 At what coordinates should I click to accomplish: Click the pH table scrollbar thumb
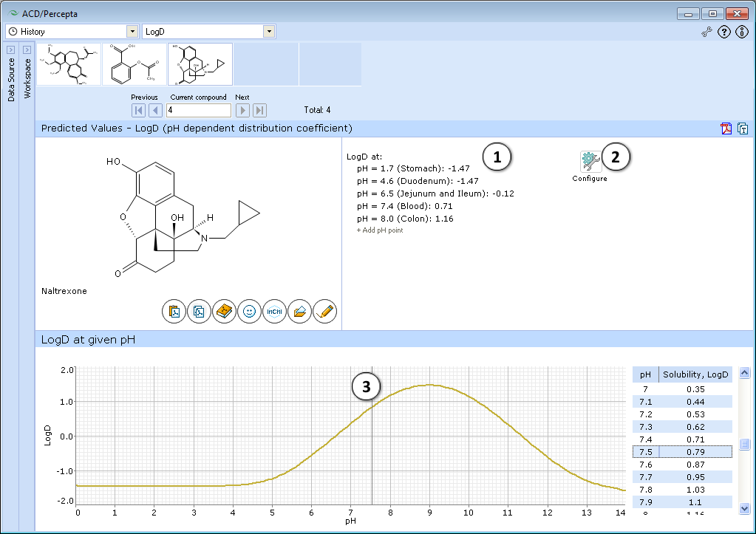(744, 444)
